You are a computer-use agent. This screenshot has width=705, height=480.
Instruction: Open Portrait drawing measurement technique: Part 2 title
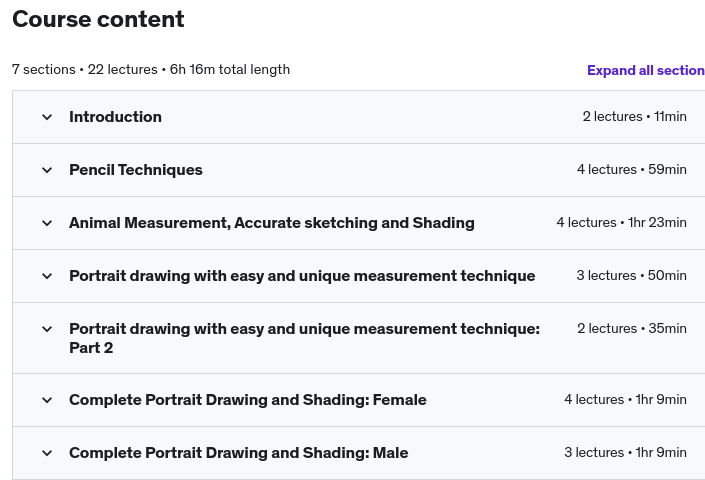(x=304, y=338)
